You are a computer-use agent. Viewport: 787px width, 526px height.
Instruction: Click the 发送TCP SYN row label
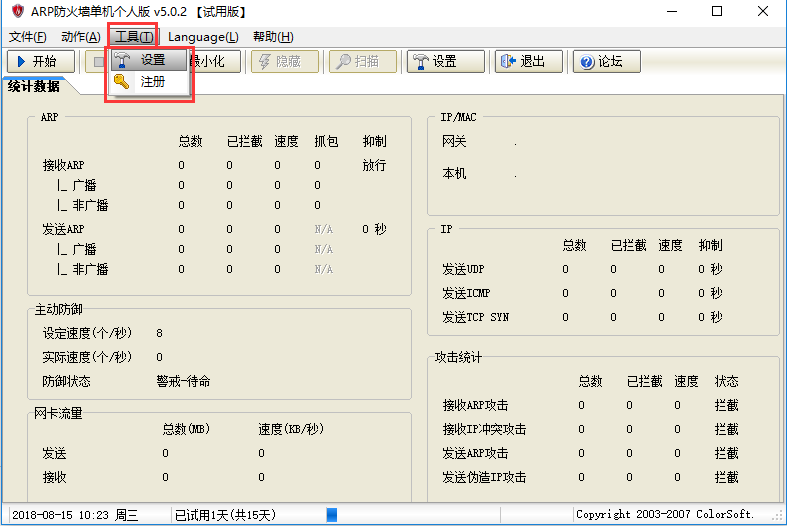475,317
